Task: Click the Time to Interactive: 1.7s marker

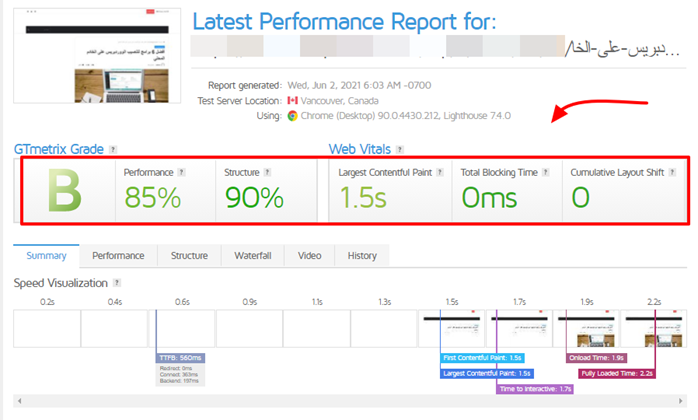Action: (534, 389)
